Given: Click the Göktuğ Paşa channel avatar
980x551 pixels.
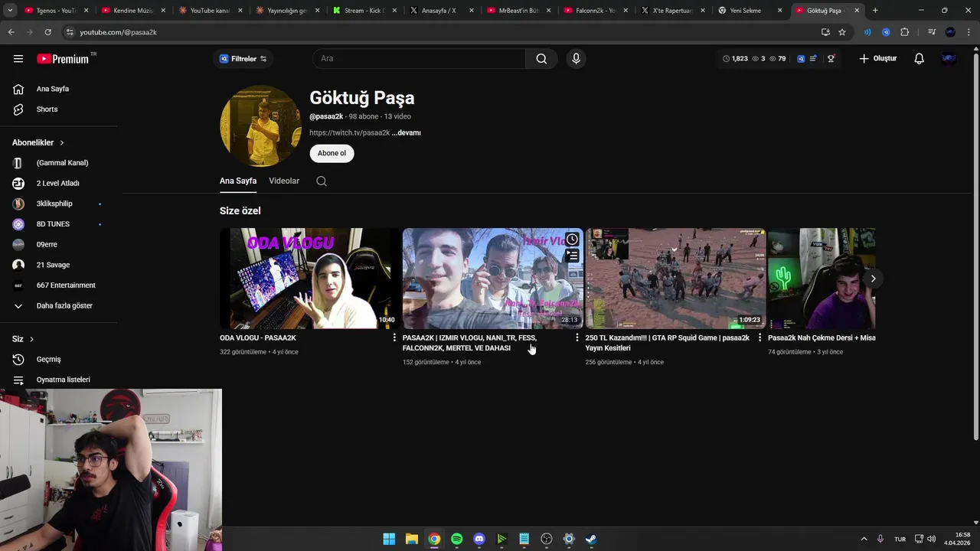Looking at the screenshot, I should coord(260,126).
